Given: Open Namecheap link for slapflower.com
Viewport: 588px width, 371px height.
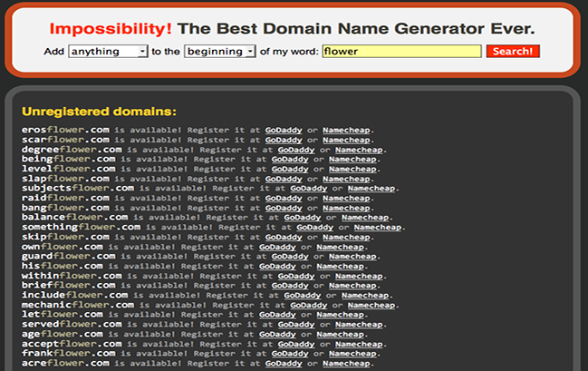Looking at the screenshot, I should pyautogui.click(x=346, y=179).
